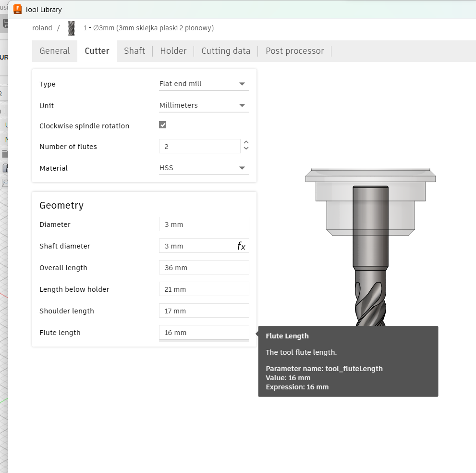
Task: Edit the Overall length field
Action: click(204, 267)
